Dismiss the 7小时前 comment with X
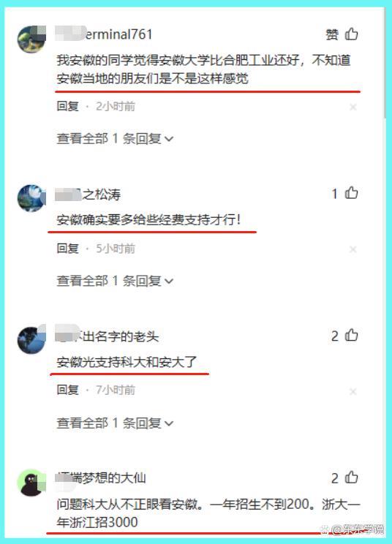 [x=353, y=391]
